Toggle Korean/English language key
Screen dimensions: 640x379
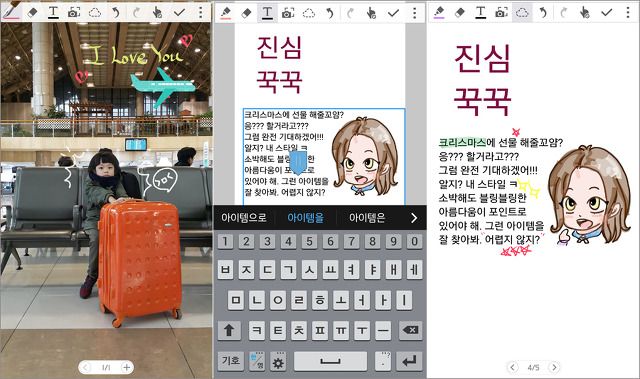pyautogui.click(x=257, y=361)
